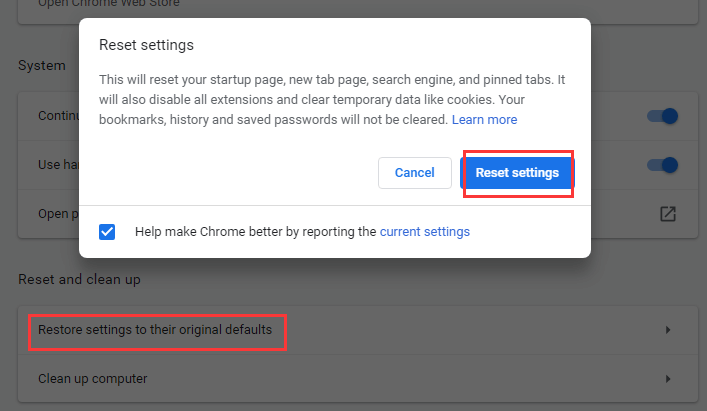Cancel the Reset settings dialog
Image resolution: width=707 pixels, height=411 pixels.
414,173
